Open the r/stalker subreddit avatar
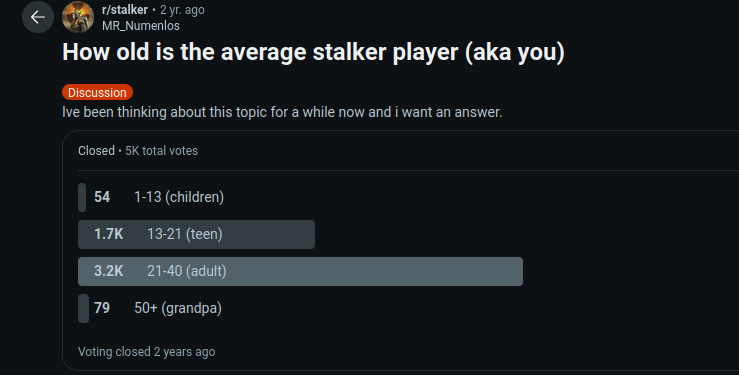The image size is (739, 375). [78, 17]
